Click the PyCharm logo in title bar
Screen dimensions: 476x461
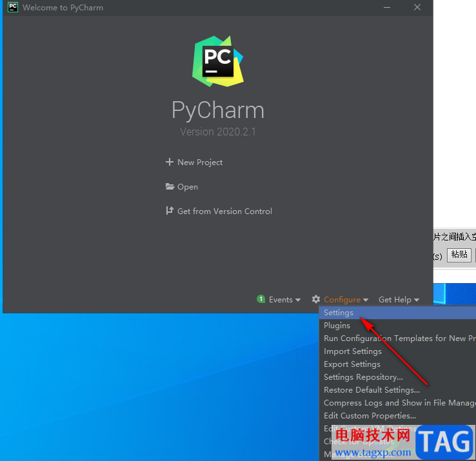click(x=13, y=7)
